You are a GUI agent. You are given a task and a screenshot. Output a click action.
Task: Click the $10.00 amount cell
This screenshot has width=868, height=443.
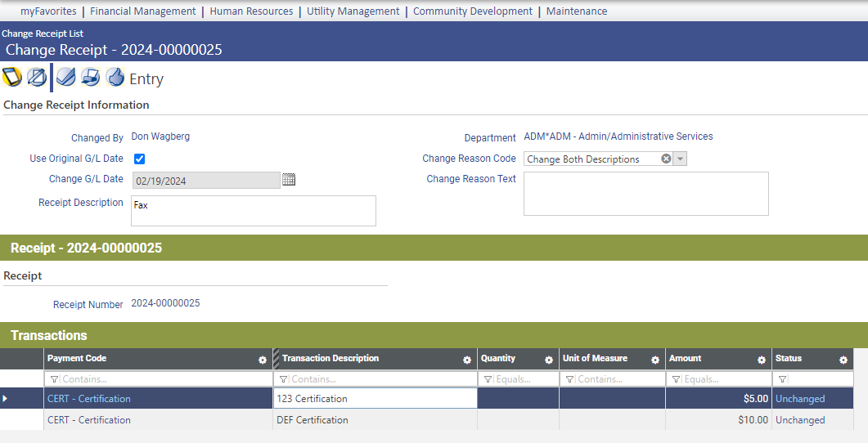718,420
